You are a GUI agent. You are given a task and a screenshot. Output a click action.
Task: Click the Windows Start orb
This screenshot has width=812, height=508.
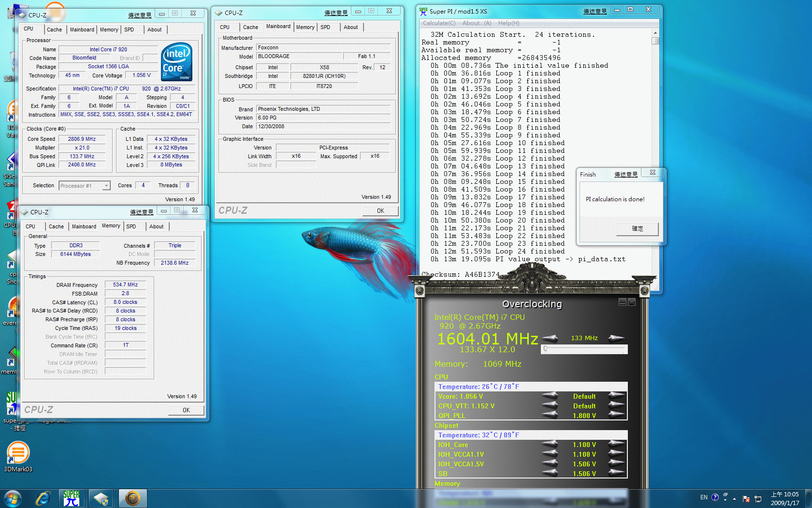(x=13, y=498)
